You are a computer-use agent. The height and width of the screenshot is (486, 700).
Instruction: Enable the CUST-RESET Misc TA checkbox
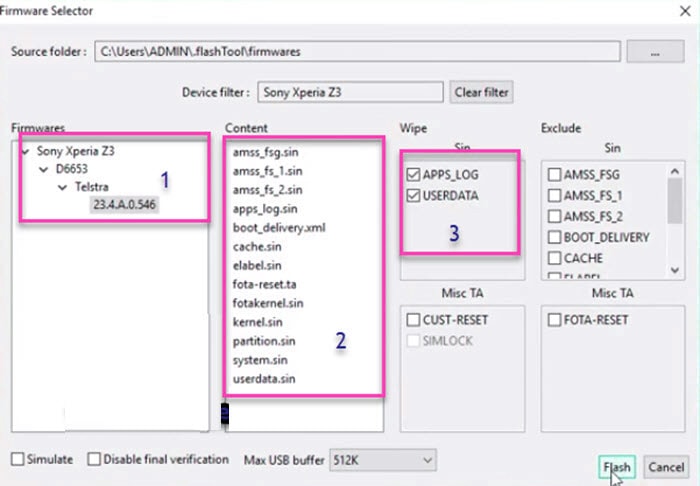[x=413, y=320]
